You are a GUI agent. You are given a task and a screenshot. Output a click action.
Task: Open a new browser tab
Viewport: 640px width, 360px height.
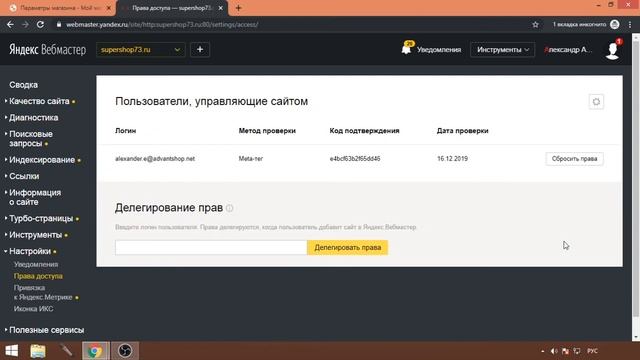point(238,8)
